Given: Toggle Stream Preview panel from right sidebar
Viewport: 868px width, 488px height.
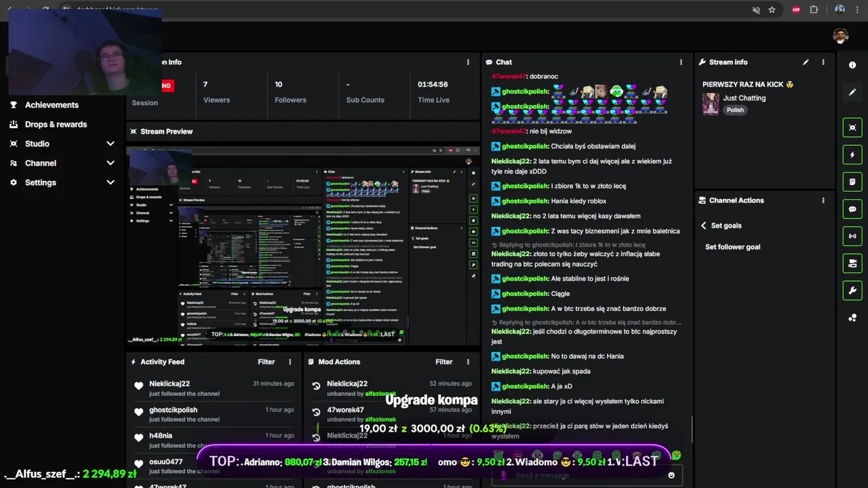Looking at the screenshot, I should point(852,127).
